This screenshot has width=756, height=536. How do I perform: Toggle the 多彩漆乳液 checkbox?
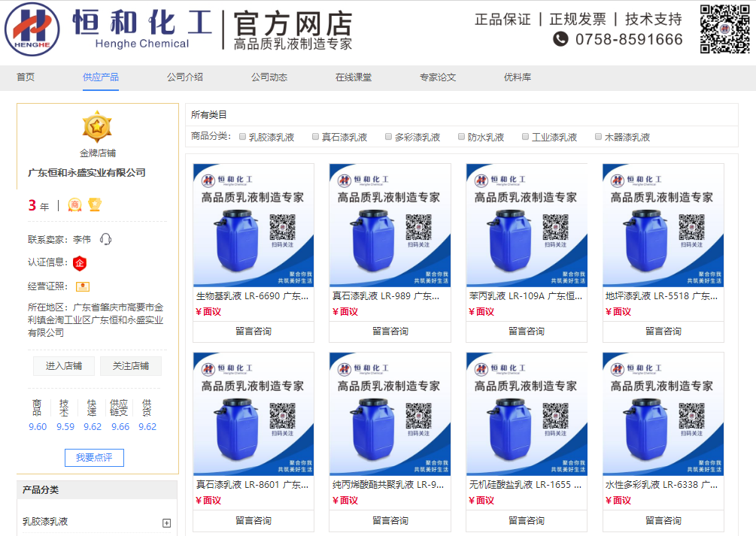pos(388,136)
